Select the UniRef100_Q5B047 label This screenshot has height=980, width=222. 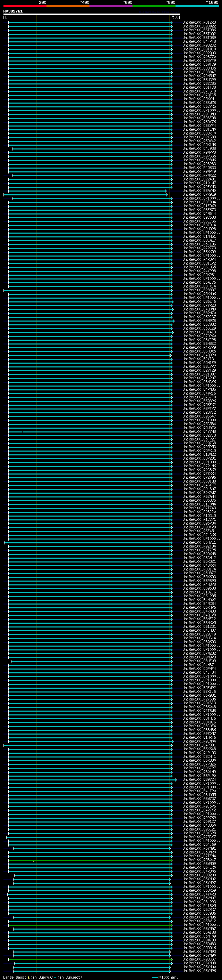point(199,859)
